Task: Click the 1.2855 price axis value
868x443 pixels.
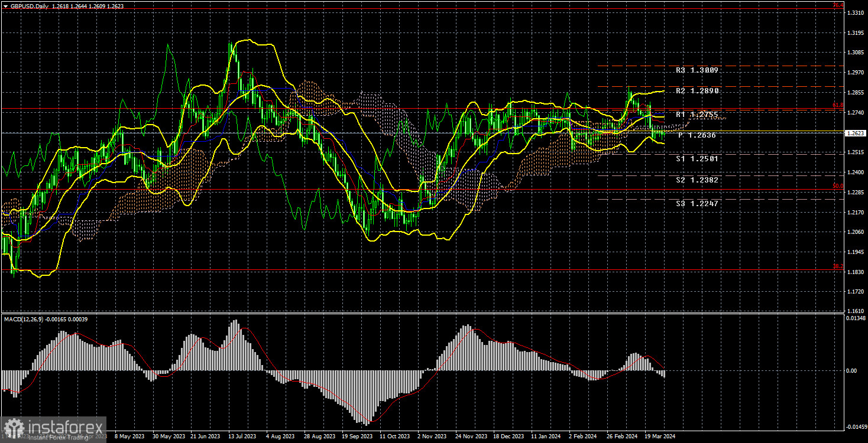Action: tap(855, 93)
